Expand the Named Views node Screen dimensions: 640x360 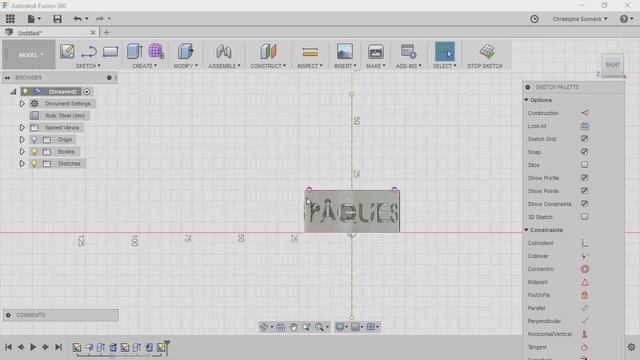point(22,128)
